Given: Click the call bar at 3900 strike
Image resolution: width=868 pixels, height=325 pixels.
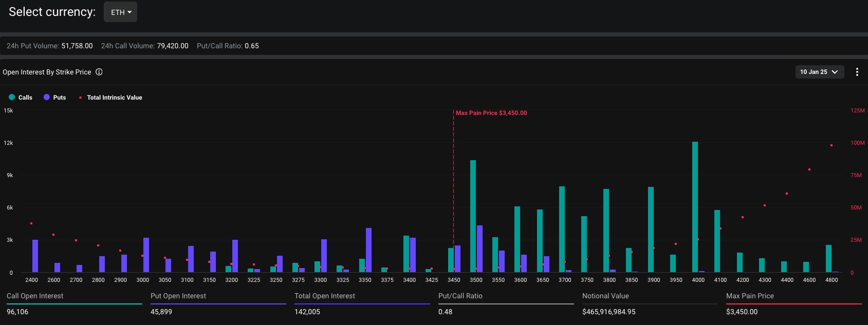Looking at the screenshot, I should point(651,230).
